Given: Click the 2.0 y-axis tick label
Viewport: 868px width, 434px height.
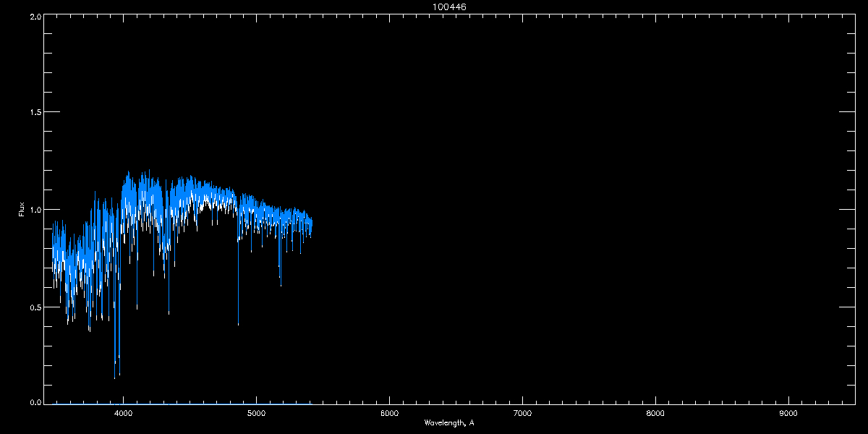Looking at the screenshot, I should [35, 15].
